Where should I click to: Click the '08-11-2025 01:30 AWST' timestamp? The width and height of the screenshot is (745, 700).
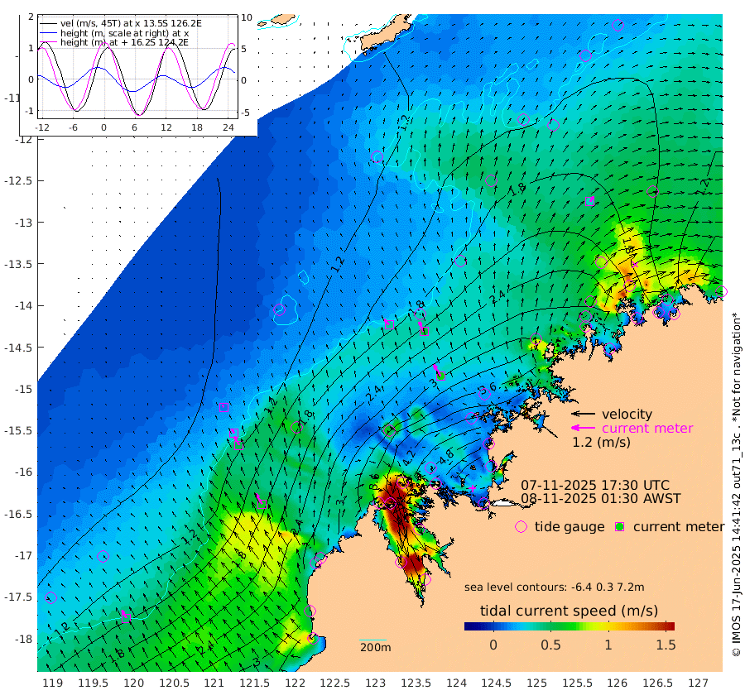601,498
